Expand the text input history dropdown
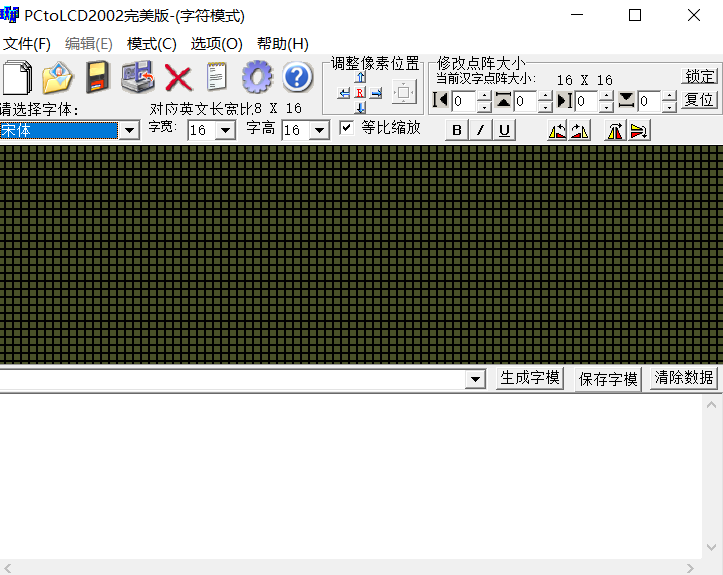Image resolution: width=723 pixels, height=575 pixels. tap(475, 380)
